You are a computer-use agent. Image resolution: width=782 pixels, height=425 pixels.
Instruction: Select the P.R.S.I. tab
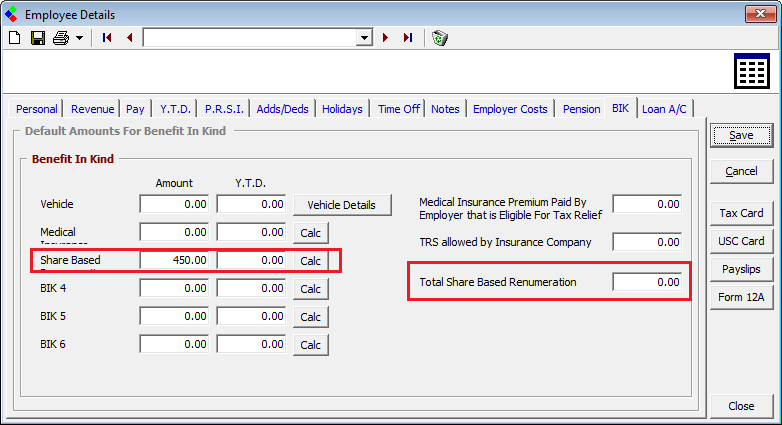[x=225, y=109]
